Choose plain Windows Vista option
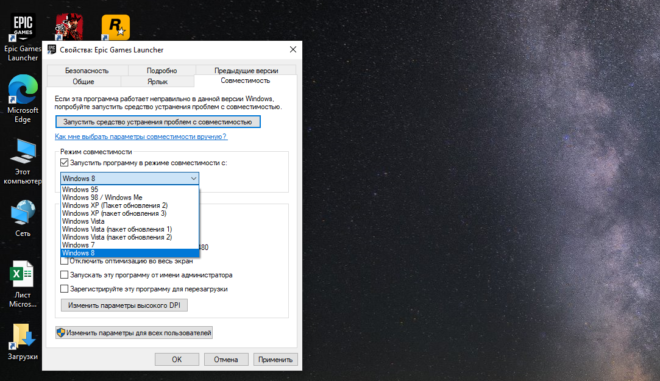The width and height of the screenshot is (660, 381). coord(130,221)
